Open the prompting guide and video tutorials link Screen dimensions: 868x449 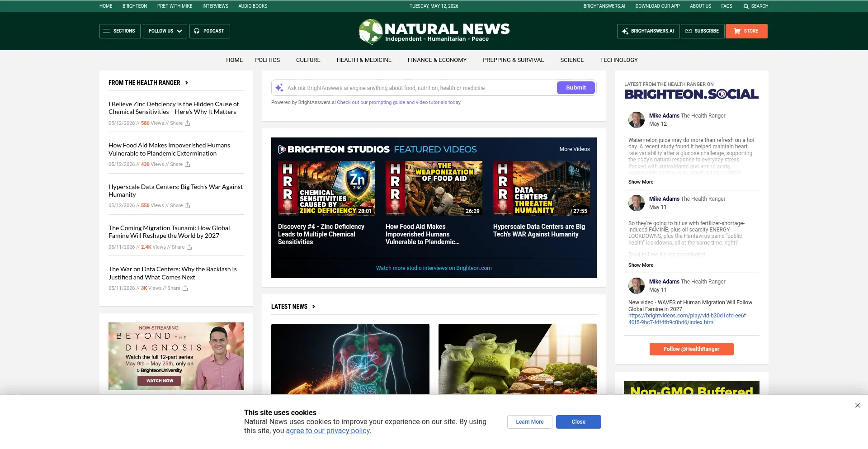(399, 103)
